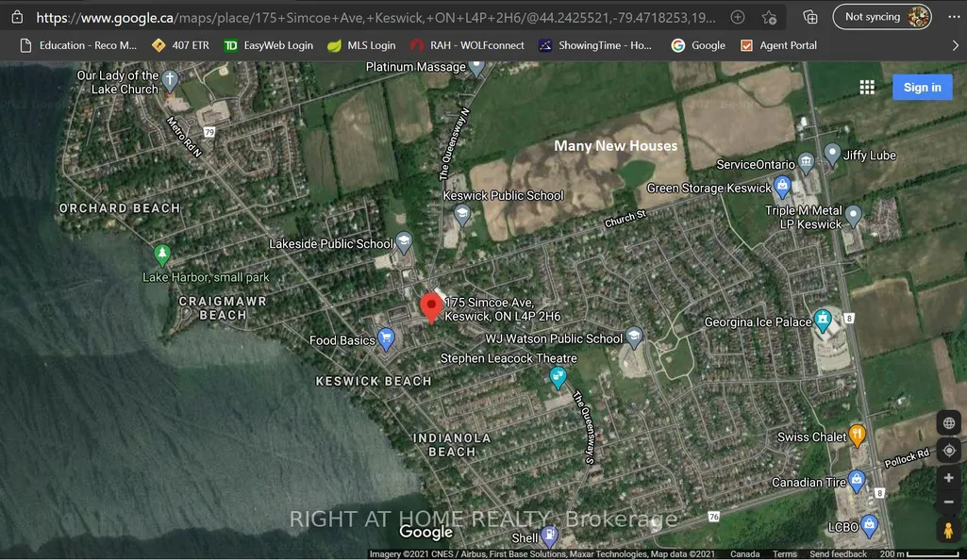Click the Google logo on the map
This screenshot has height=560, width=967.
425,532
